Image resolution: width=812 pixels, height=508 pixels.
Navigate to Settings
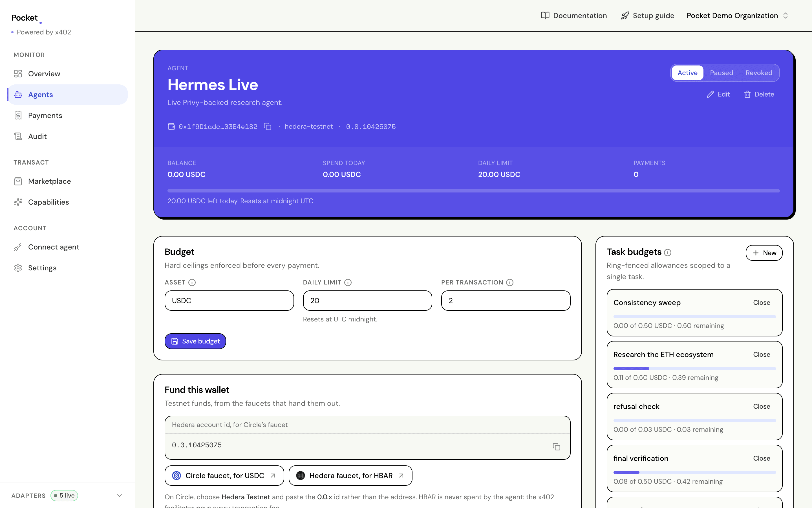(x=67, y=268)
